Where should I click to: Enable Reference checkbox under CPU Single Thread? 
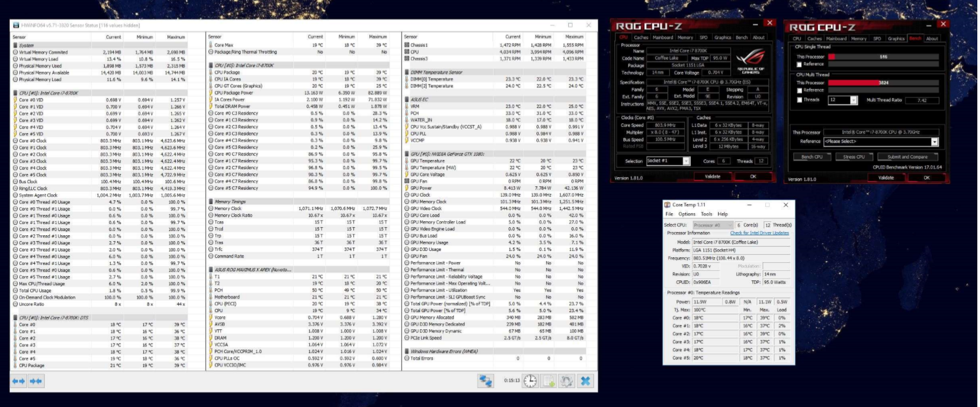(x=799, y=64)
